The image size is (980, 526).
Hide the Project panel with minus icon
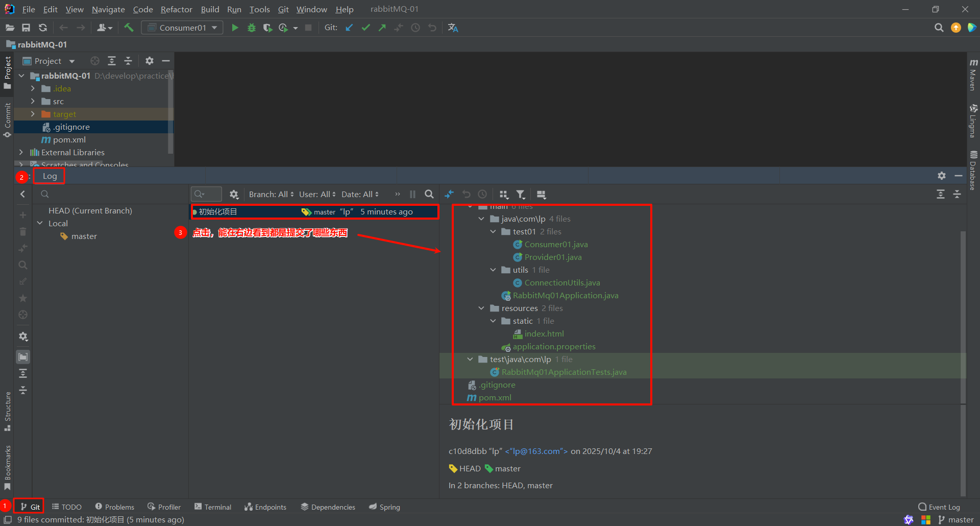click(165, 61)
